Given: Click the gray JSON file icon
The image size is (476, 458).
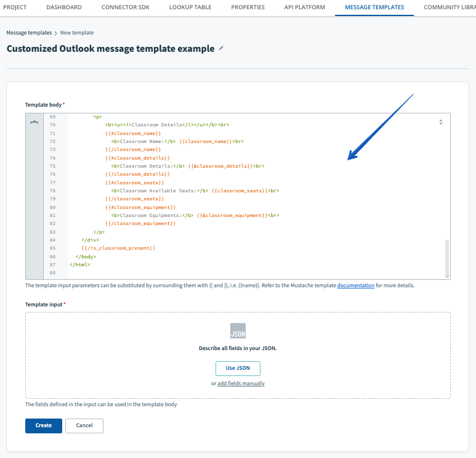Looking at the screenshot, I should 238,330.
